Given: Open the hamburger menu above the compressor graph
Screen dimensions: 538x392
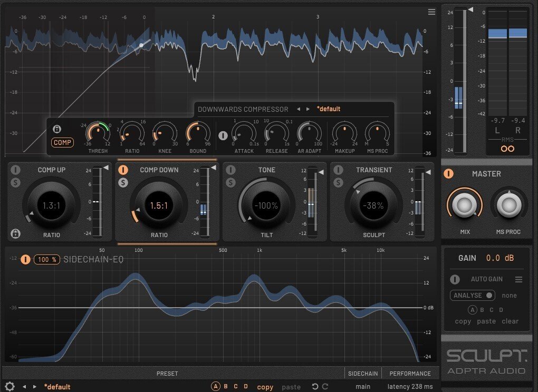Looking at the screenshot, I should point(431,12).
